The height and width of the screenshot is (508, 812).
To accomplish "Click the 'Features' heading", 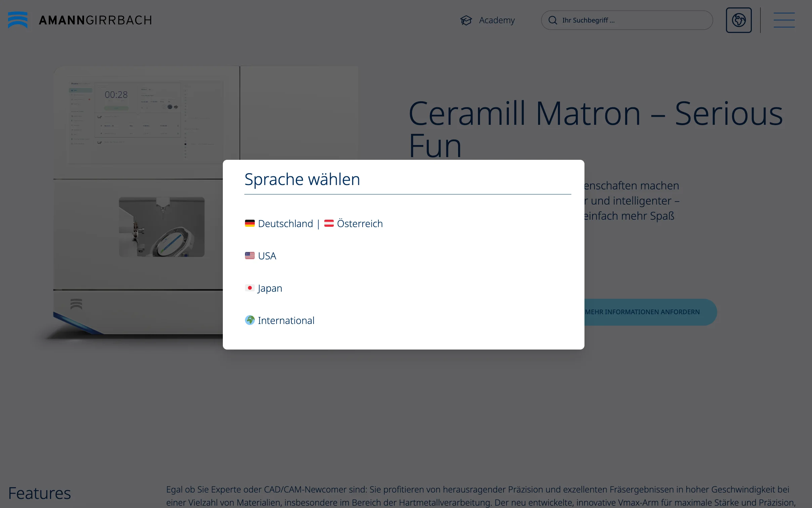I will click(39, 493).
